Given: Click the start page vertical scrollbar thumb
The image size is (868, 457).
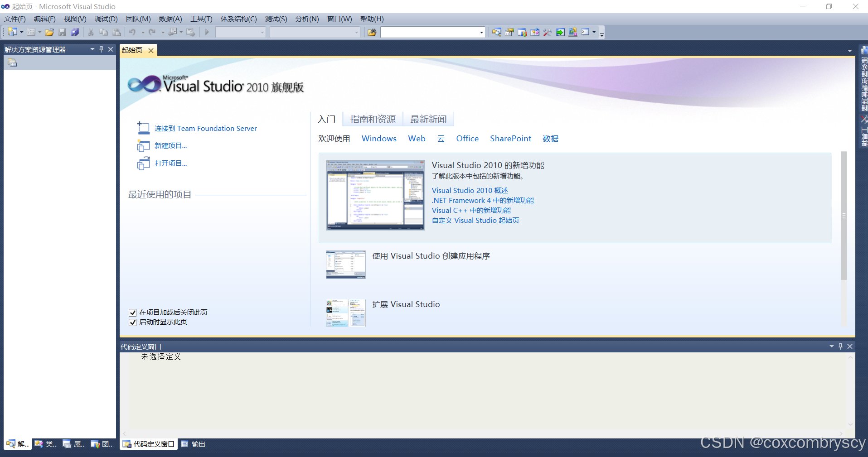Looking at the screenshot, I should 844,216.
